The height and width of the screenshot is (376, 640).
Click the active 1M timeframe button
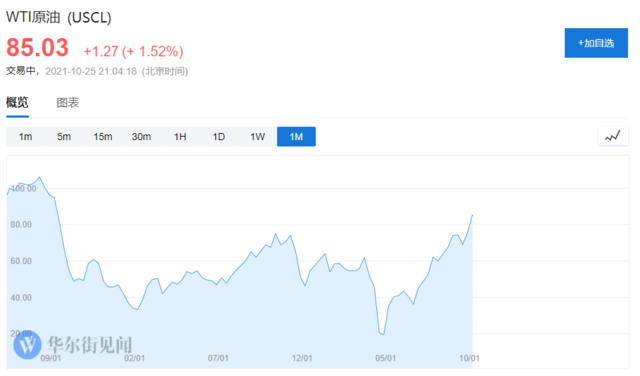tap(296, 137)
